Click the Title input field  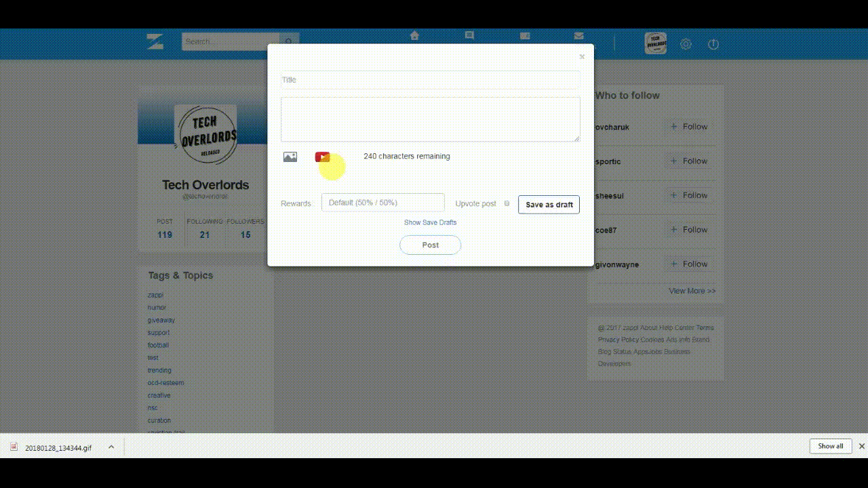(x=431, y=79)
